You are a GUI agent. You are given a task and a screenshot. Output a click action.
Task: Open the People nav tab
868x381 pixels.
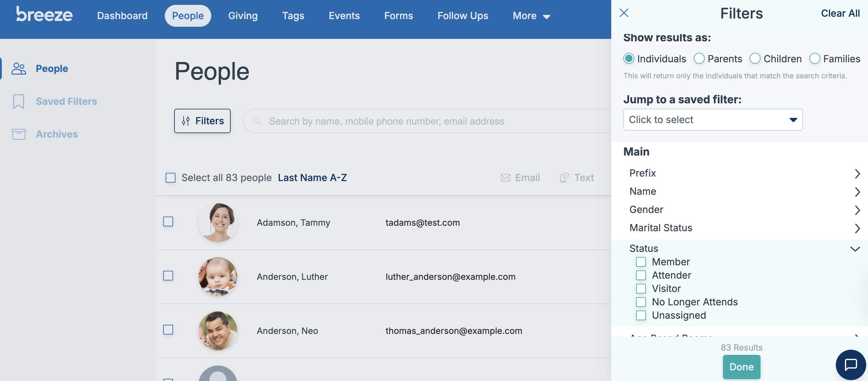pos(188,15)
